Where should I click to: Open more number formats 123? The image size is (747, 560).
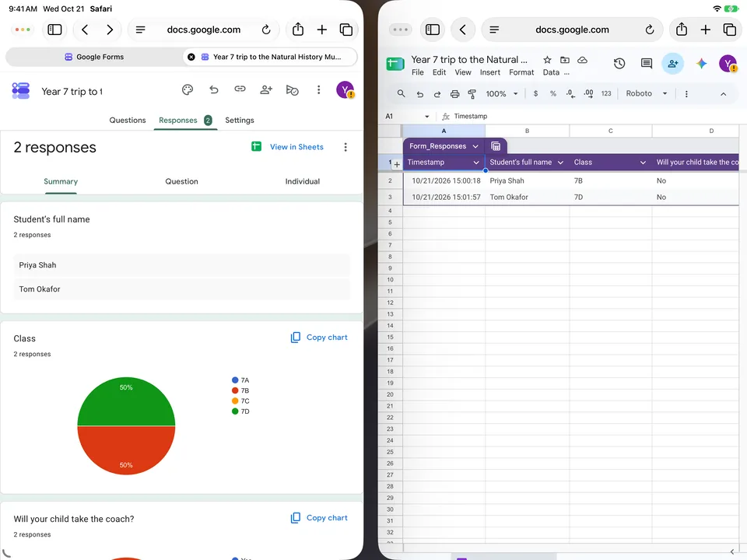pyautogui.click(x=606, y=93)
